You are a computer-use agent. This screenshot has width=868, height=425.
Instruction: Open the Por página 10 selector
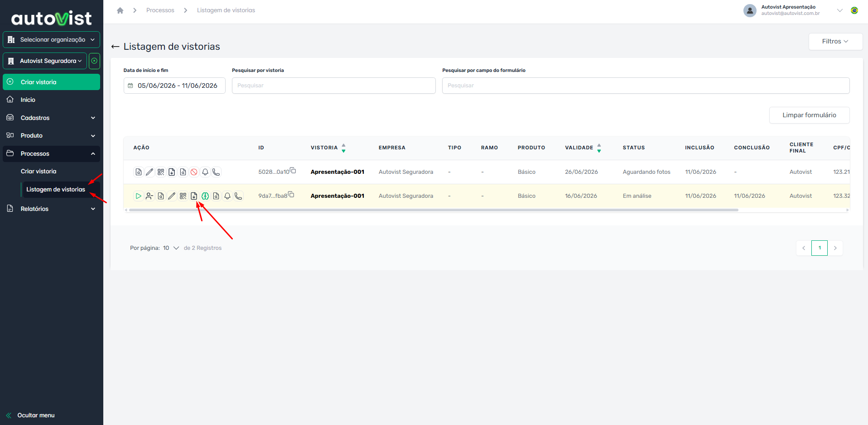pos(171,248)
